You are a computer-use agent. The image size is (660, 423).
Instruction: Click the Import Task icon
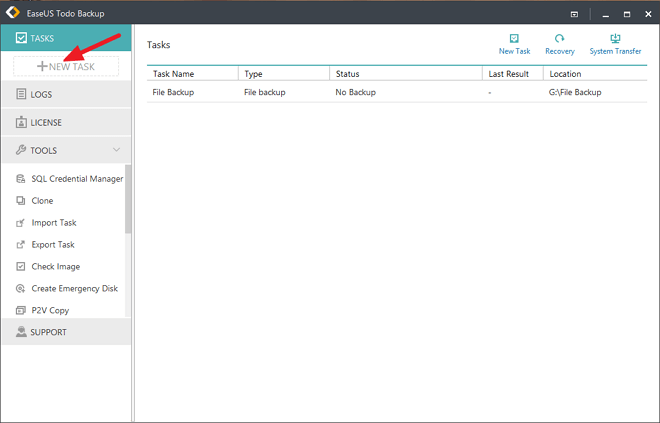(20, 223)
